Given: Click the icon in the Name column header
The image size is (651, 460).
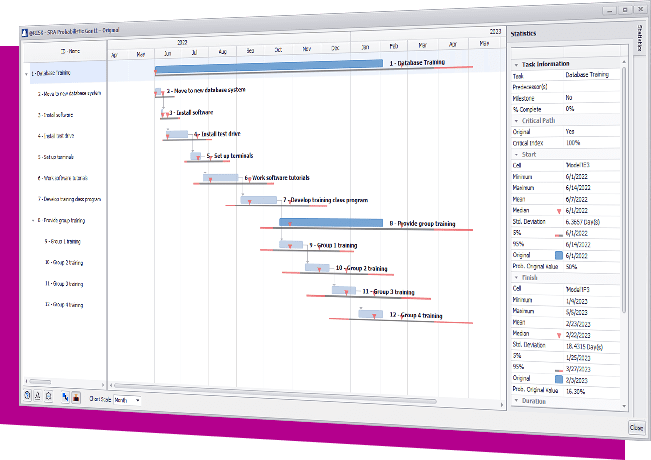Looking at the screenshot, I should tap(62, 51).
